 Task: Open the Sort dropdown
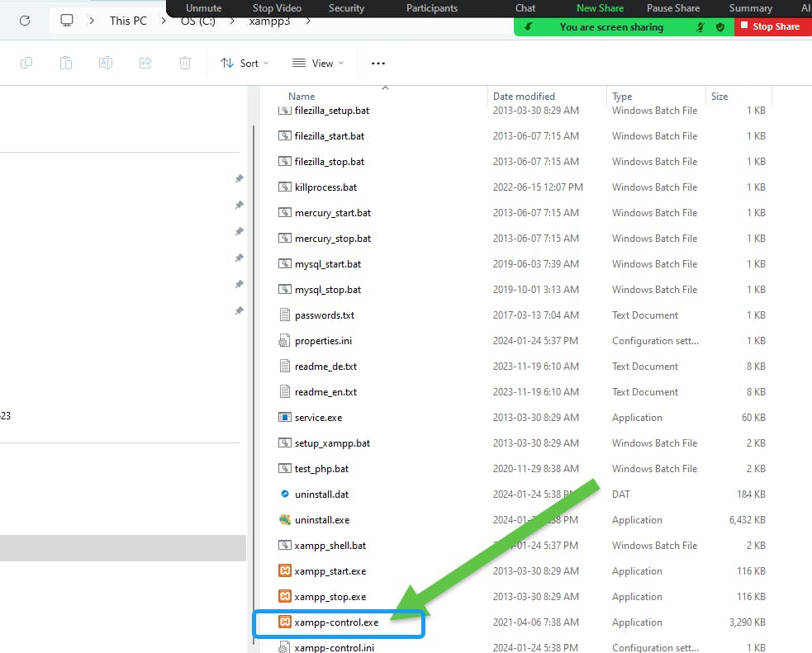(245, 63)
